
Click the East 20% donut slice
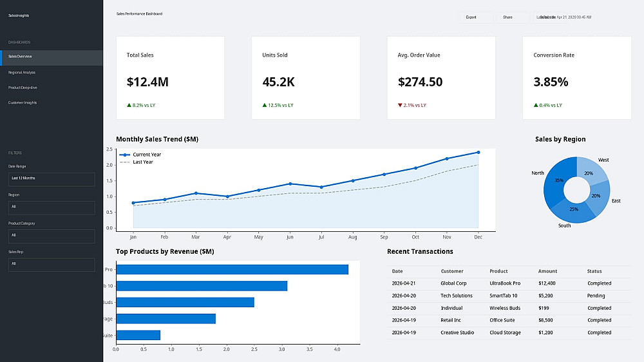pyautogui.click(x=598, y=198)
